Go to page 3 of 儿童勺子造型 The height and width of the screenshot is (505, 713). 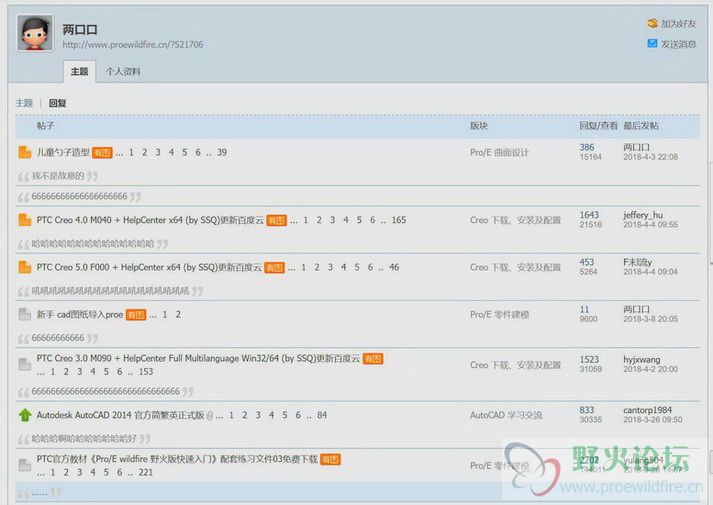158,152
